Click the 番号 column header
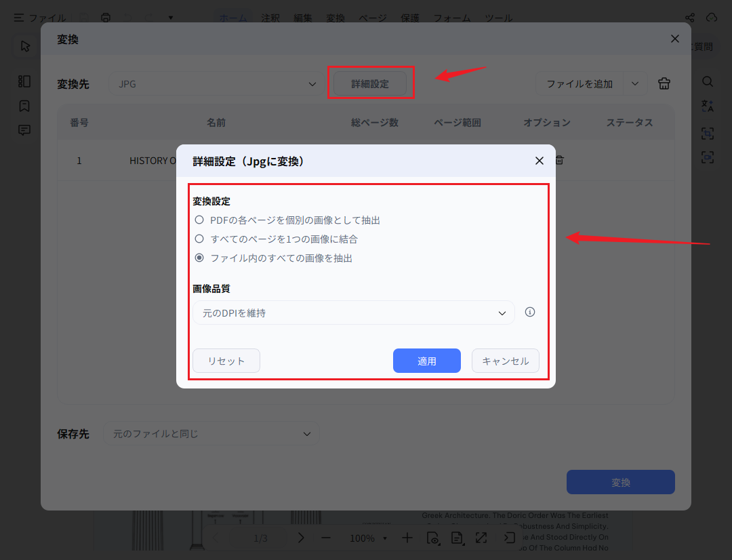The height and width of the screenshot is (560, 732). [x=79, y=122]
